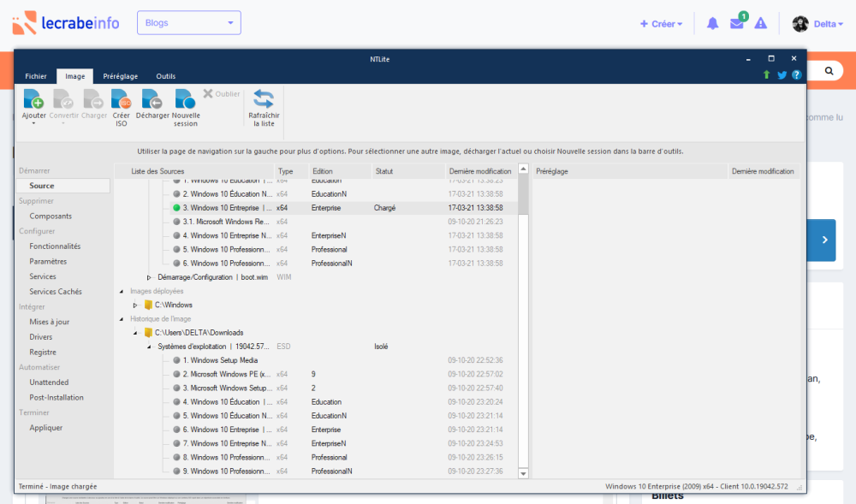The image size is (856, 504).
Task: Click the Décharger image icon
Action: pyautogui.click(x=152, y=100)
